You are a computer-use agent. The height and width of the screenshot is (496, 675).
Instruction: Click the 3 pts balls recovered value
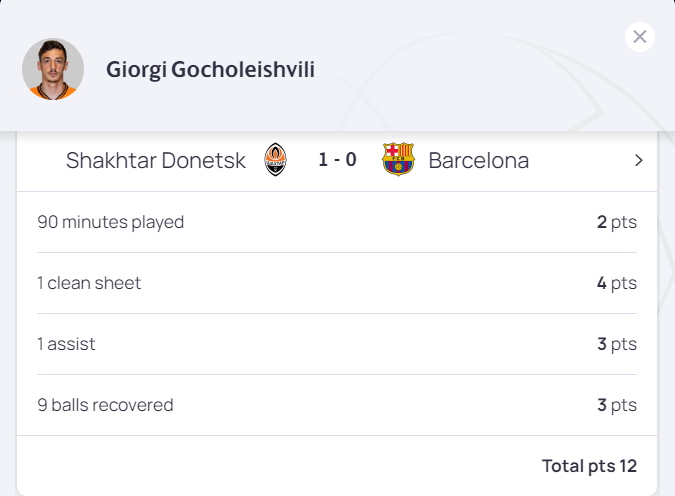coord(616,405)
